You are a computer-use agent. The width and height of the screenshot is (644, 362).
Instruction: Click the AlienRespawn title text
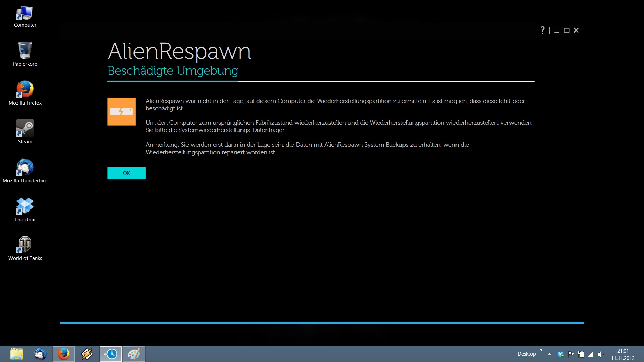pos(179,51)
